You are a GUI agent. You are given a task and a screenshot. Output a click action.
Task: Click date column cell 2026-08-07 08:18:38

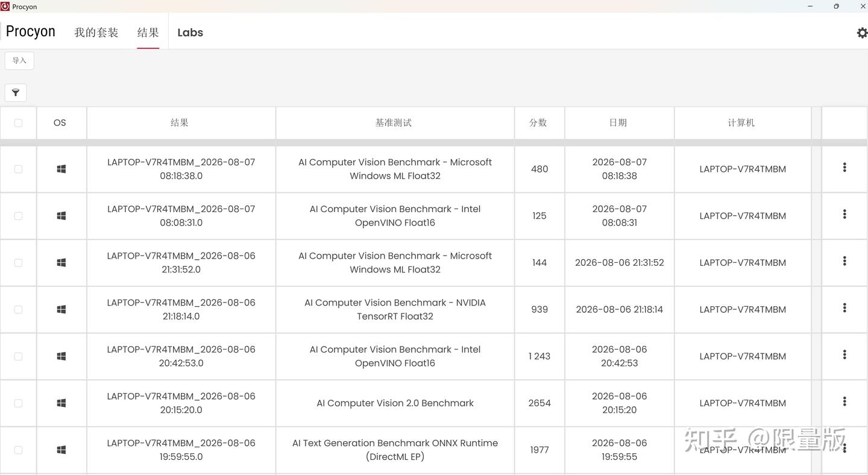click(x=620, y=169)
